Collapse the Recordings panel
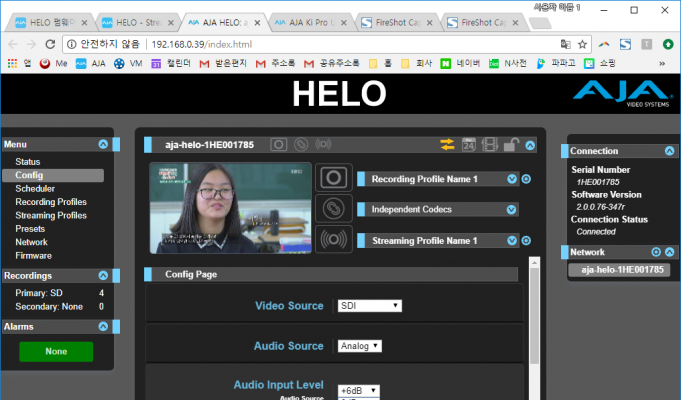 point(103,275)
